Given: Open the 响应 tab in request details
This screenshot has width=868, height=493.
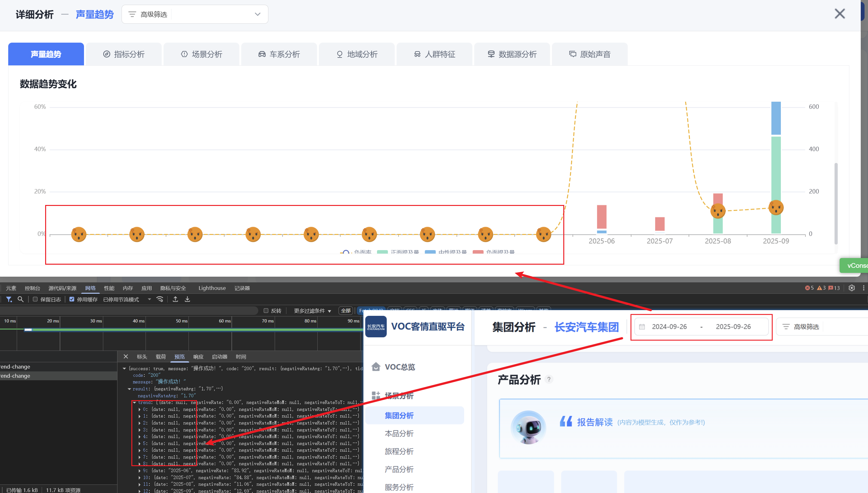Looking at the screenshot, I should (x=198, y=357).
